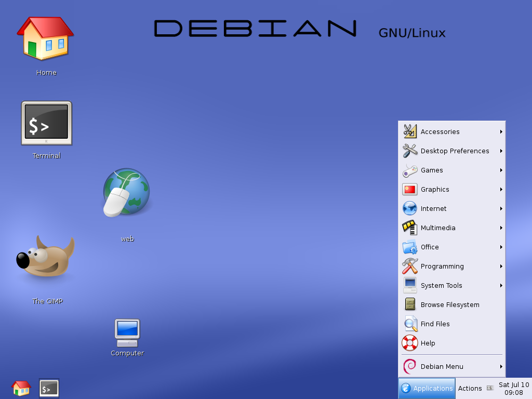Image resolution: width=532 pixels, height=399 pixels.
Task: Open the System Tools menu entry
Action: [x=452, y=285]
